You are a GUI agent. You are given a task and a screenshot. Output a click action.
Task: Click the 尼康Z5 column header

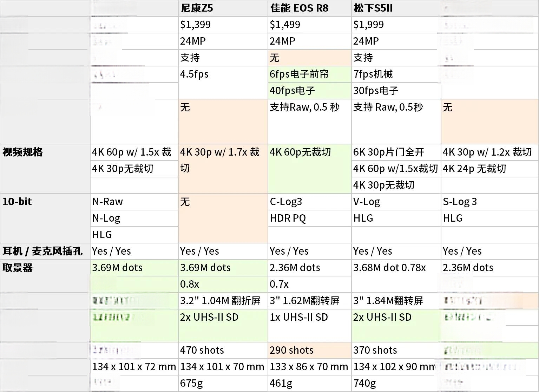click(x=223, y=8)
